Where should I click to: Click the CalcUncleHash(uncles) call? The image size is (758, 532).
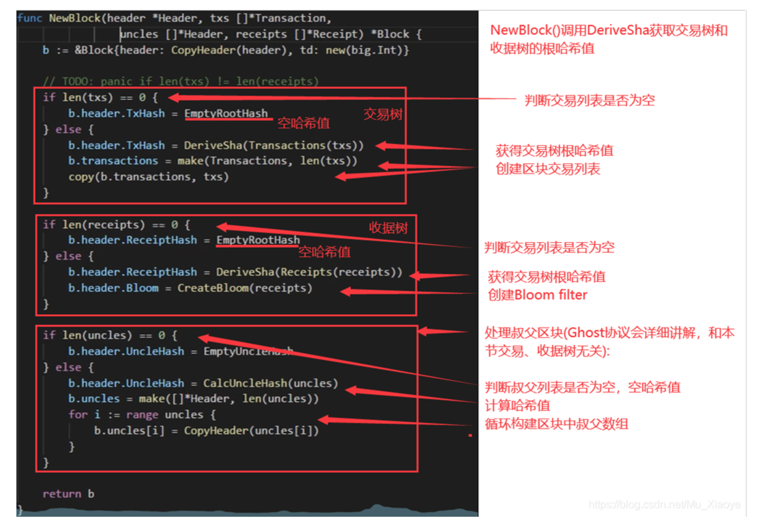coord(270,383)
